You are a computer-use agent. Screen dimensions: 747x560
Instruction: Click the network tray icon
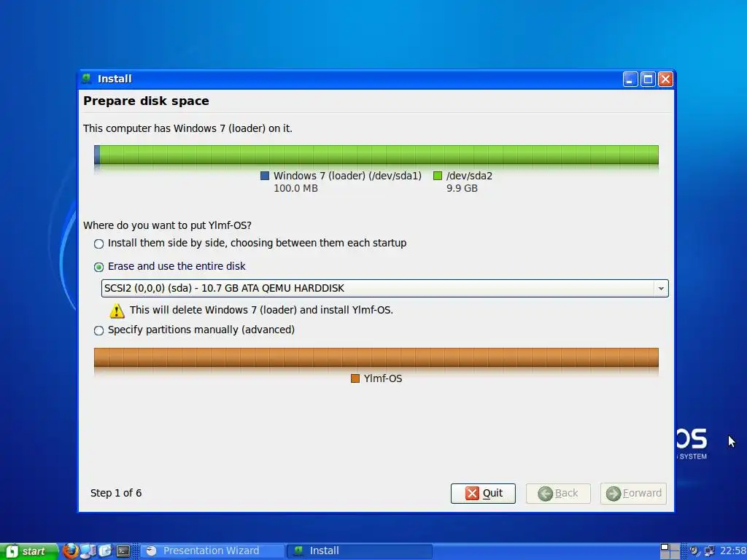[x=709, y=551]
